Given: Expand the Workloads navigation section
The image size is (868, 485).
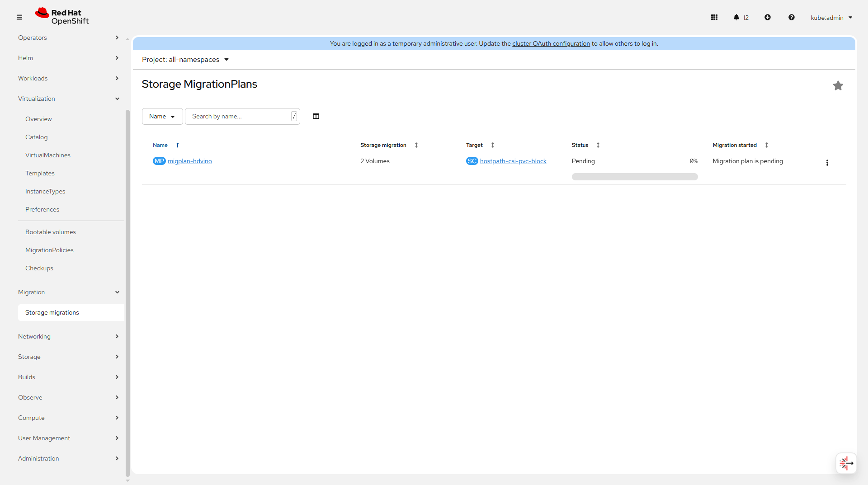Looking at the screenshot, I should 68,78.
